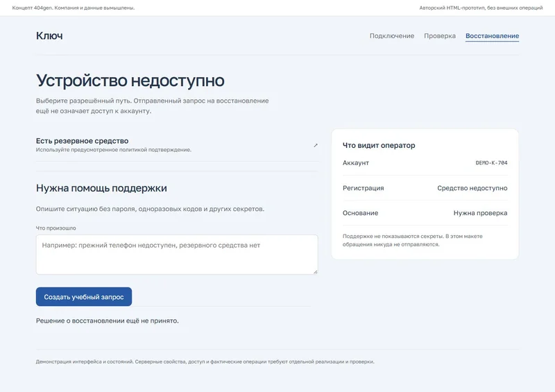Click the Нужна проверка value
Viewport: 555px width, 392px height.
(480, 213)
